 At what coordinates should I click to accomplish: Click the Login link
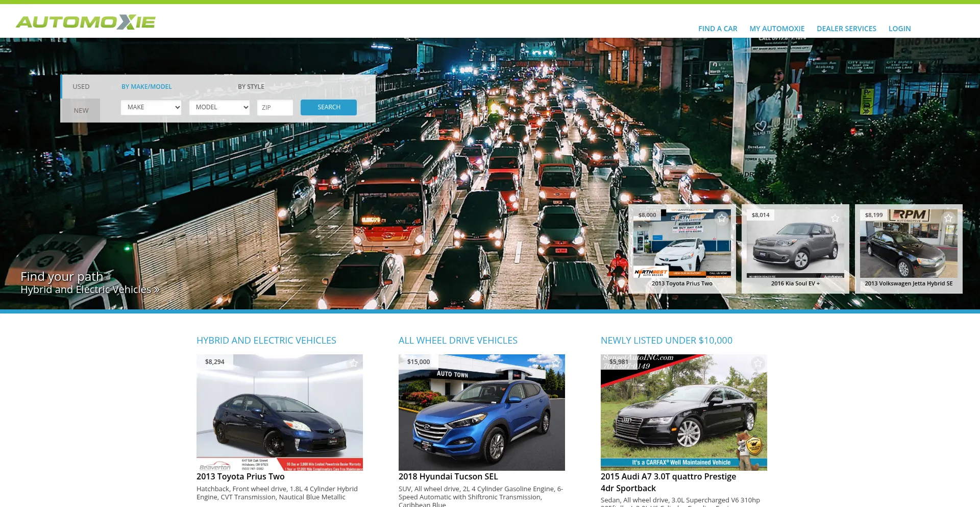pyautogui.click(x=899, y=29)
